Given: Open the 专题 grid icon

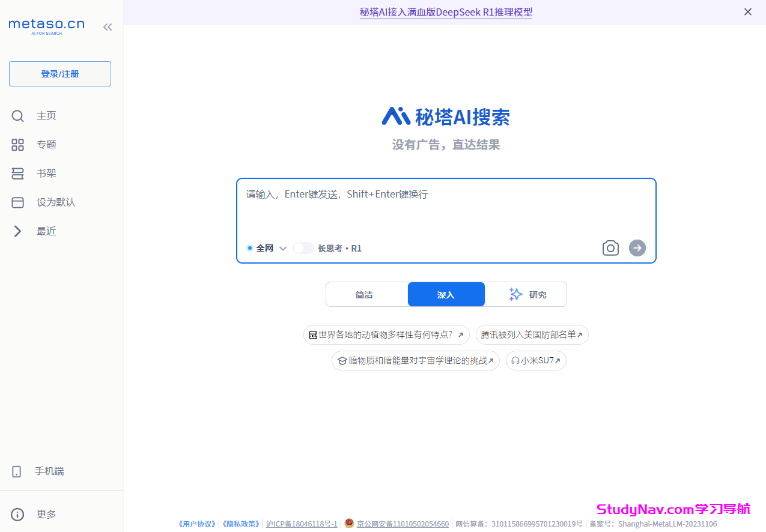Looking at the screenshot, I should pyautogui.click(x=17, y=145).
